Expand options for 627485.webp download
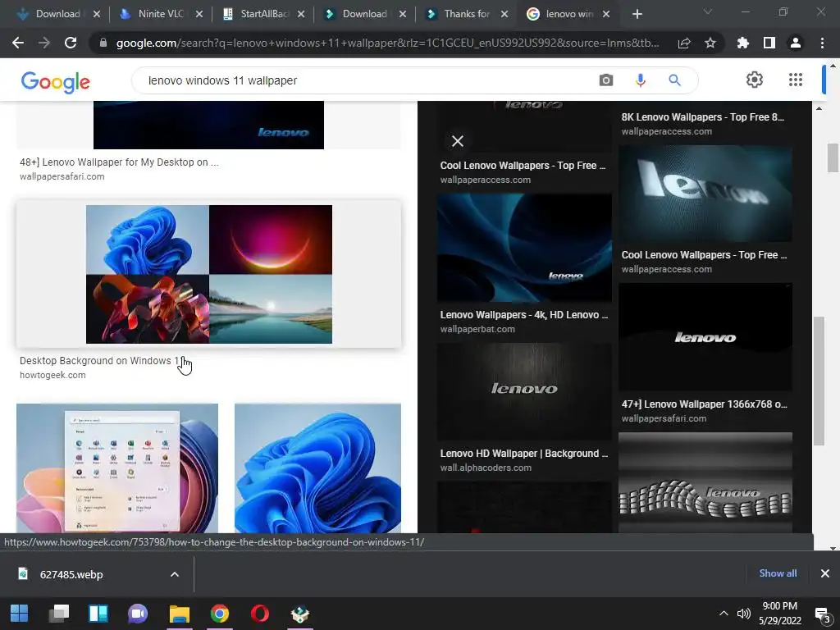The image size is (840, 630). pyautogui.click(x=175, y=574)
